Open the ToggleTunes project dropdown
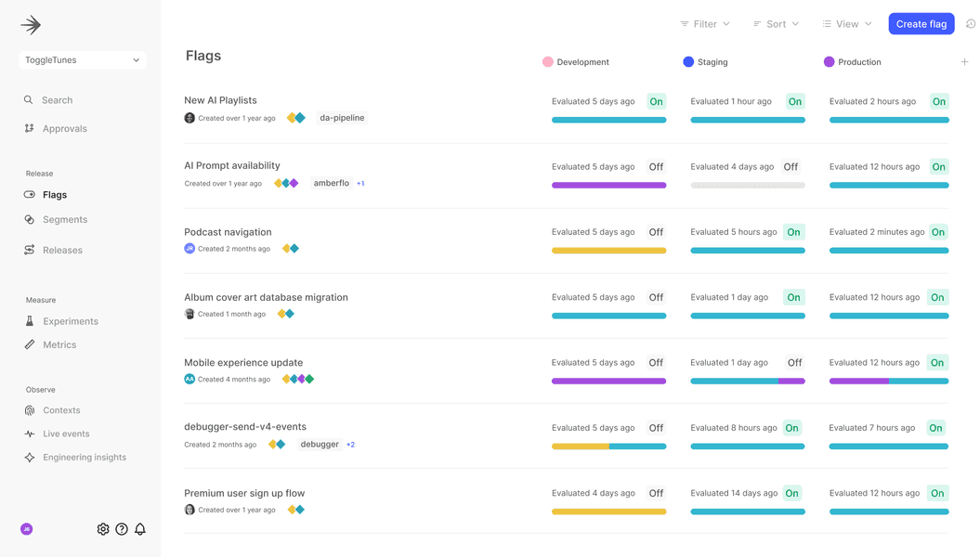This screenshot has width=980, height=557. pos(82,59)
